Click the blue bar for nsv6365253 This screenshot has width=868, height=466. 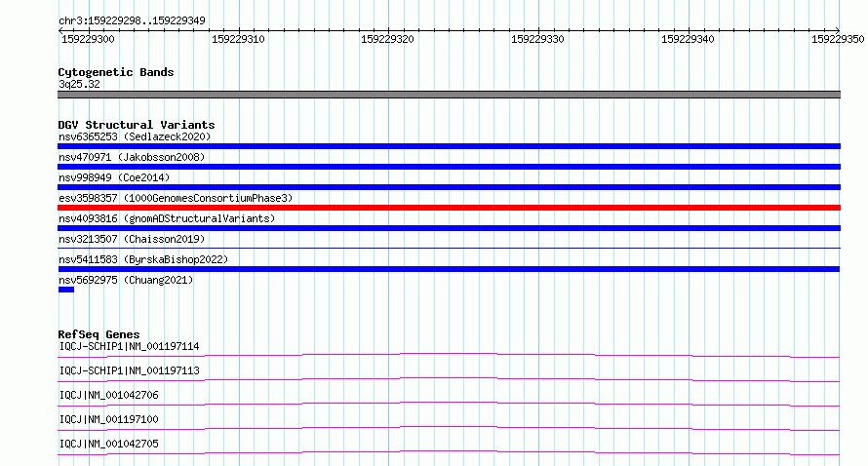click(x=449, y=146)
